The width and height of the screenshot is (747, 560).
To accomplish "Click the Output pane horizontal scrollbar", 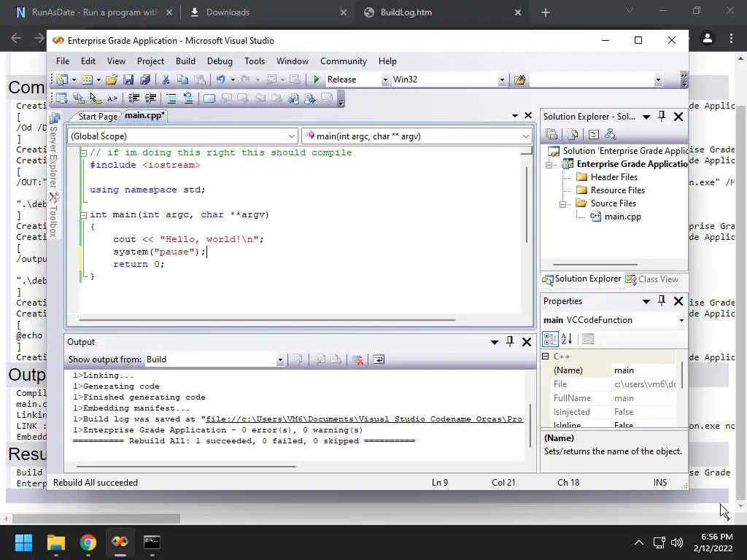I will click(186, 466).
